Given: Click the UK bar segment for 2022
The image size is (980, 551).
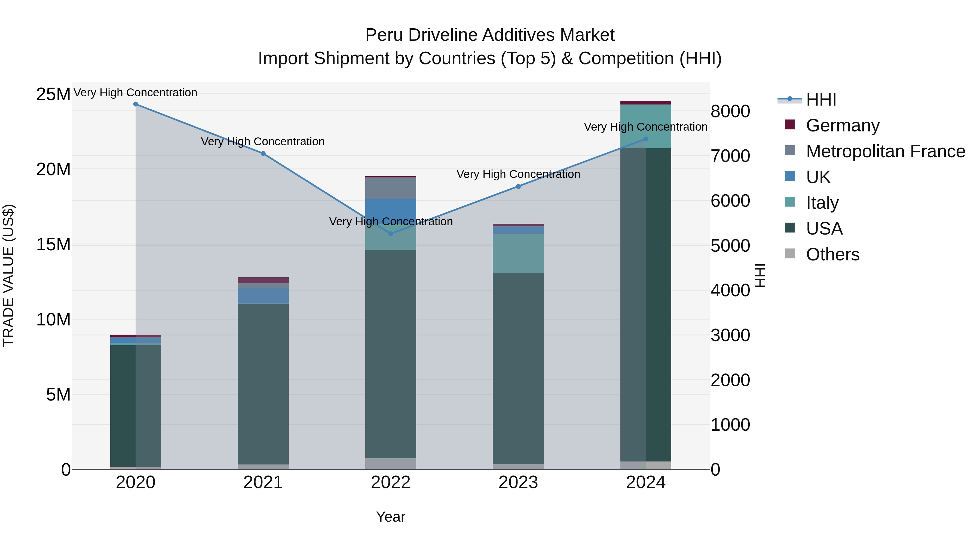Looking at the screenshot, I should (x=391, y=212).
